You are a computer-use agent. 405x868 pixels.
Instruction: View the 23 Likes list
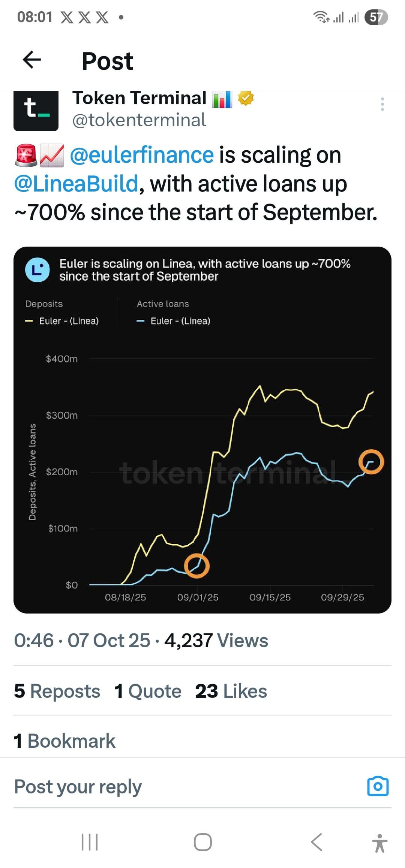231,691
